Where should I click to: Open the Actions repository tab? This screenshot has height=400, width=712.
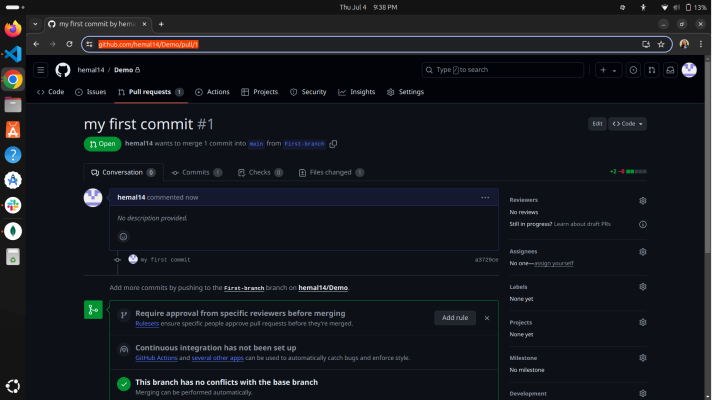pyautogui.click(x=212, y=92)
